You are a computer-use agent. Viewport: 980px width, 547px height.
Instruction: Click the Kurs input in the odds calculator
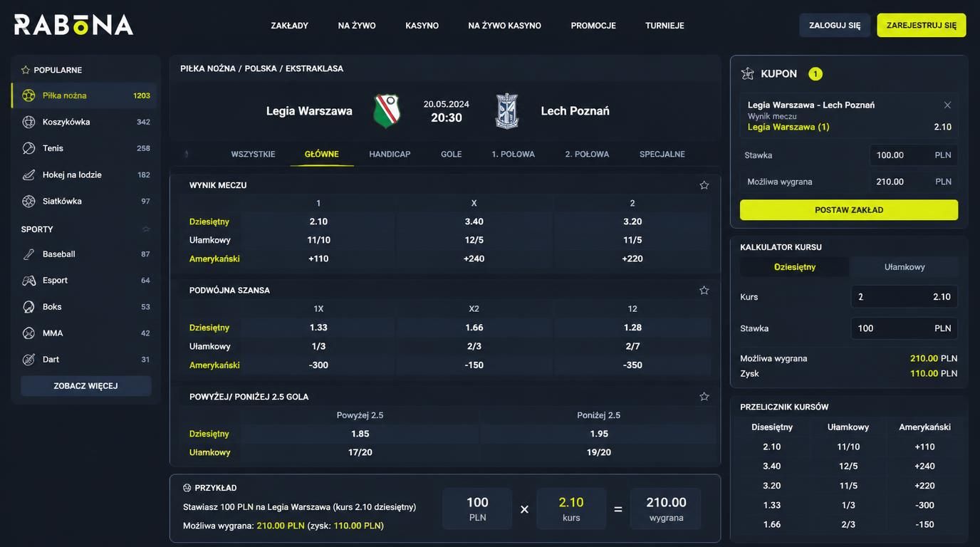905,297
